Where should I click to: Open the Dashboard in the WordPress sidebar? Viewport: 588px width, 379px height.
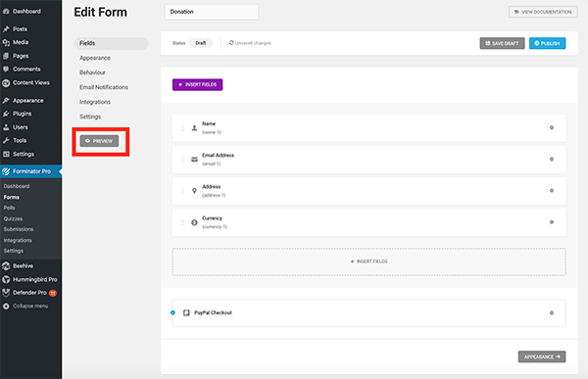coord(26,11)
